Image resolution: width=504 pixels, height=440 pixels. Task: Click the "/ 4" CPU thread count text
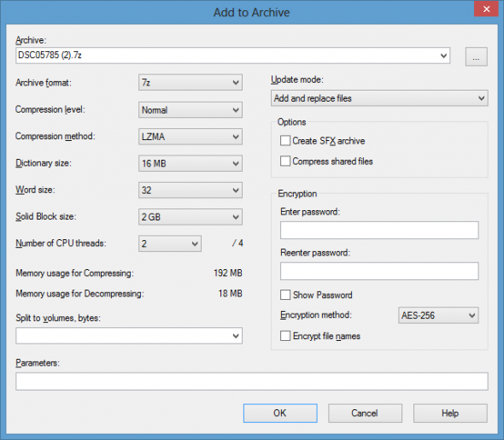pyautogui.click(x=237, y=243)
